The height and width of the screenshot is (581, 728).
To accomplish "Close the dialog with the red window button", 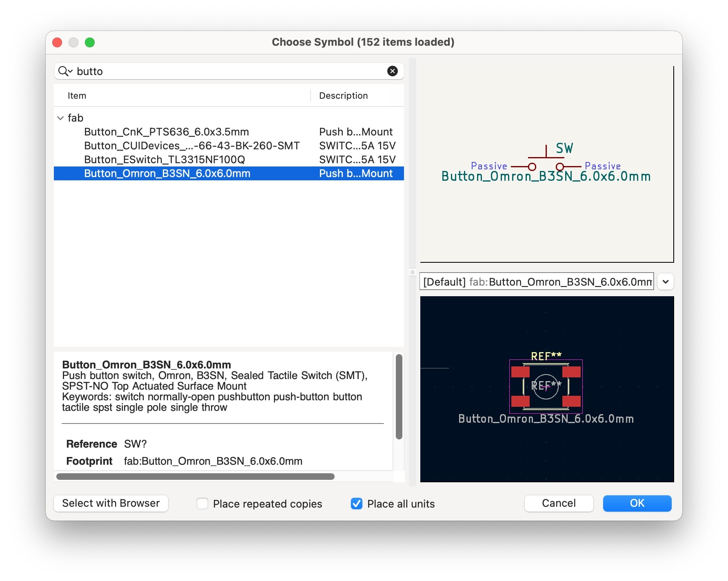I will tap(57, 42).
